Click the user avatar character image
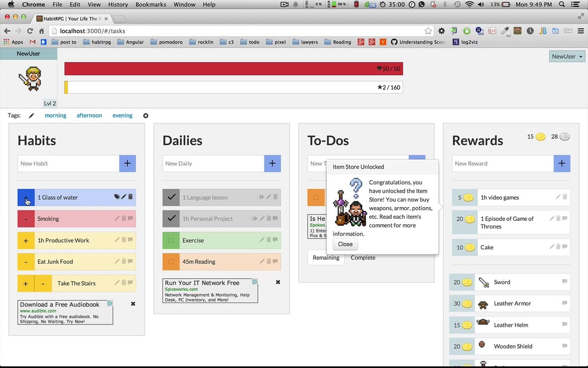588x368 pixels. (x=31, y=79)
